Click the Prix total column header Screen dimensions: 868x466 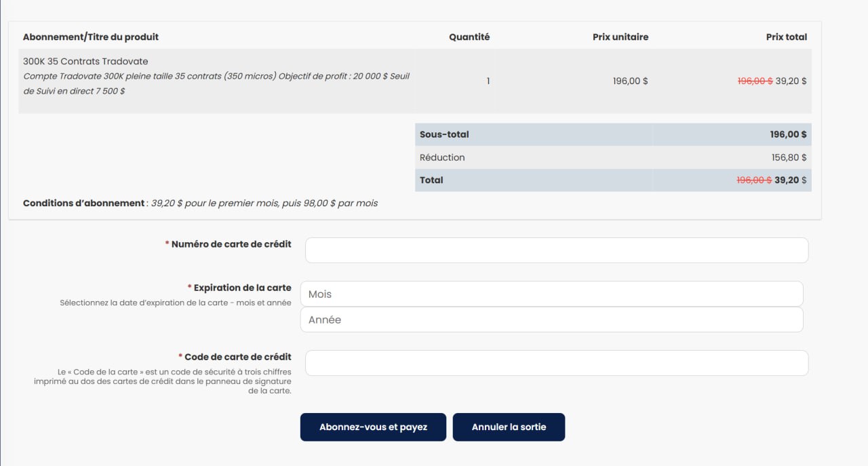pos(787,37)
